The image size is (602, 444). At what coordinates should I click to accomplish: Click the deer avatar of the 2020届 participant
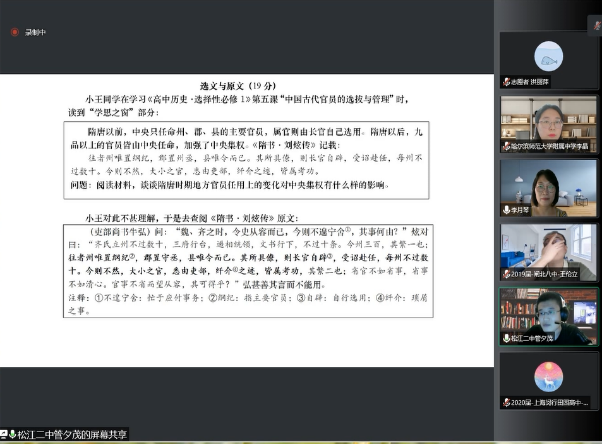tap(548, 377)
